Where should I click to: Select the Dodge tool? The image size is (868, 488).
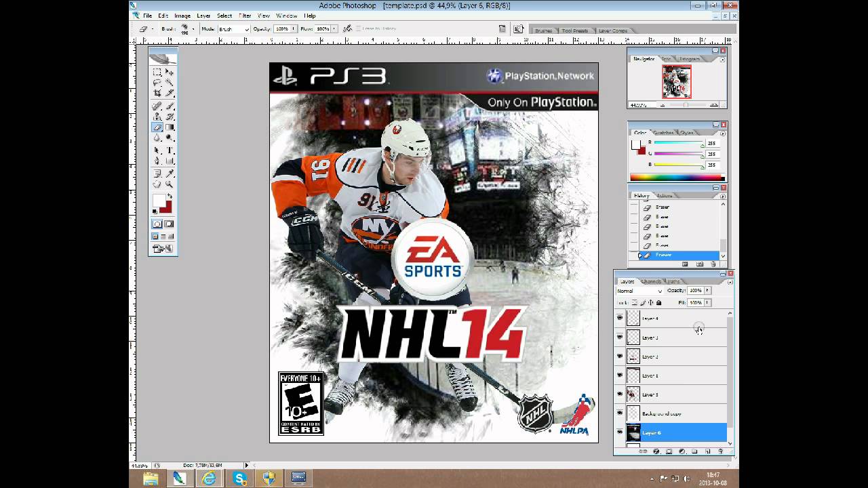click(x=170, y=138)
